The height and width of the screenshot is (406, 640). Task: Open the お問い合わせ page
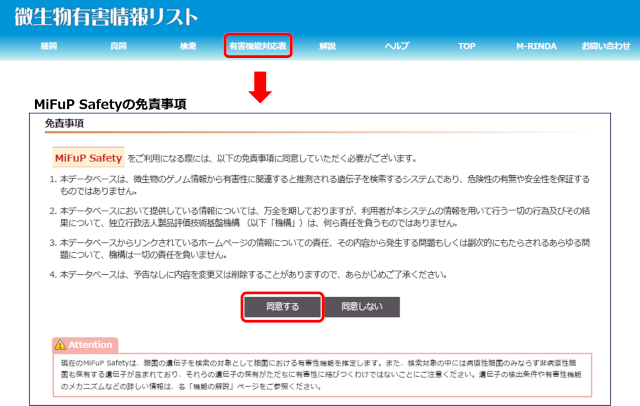pos(606,46)
